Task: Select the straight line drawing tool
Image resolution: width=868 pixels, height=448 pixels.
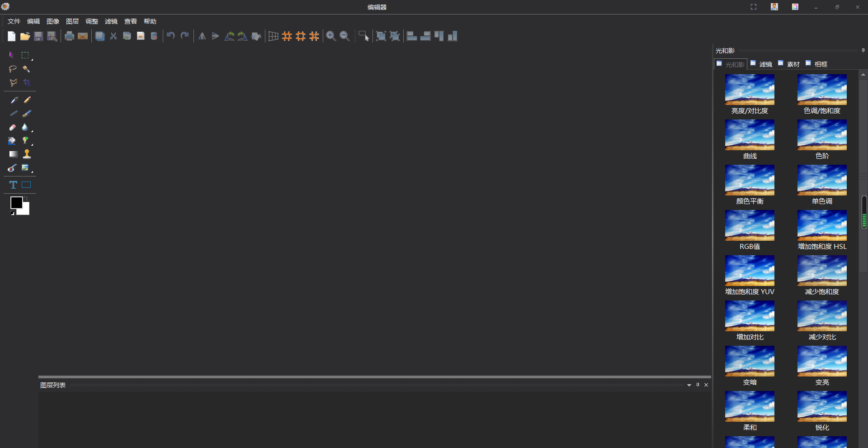Action: (14, 113)
